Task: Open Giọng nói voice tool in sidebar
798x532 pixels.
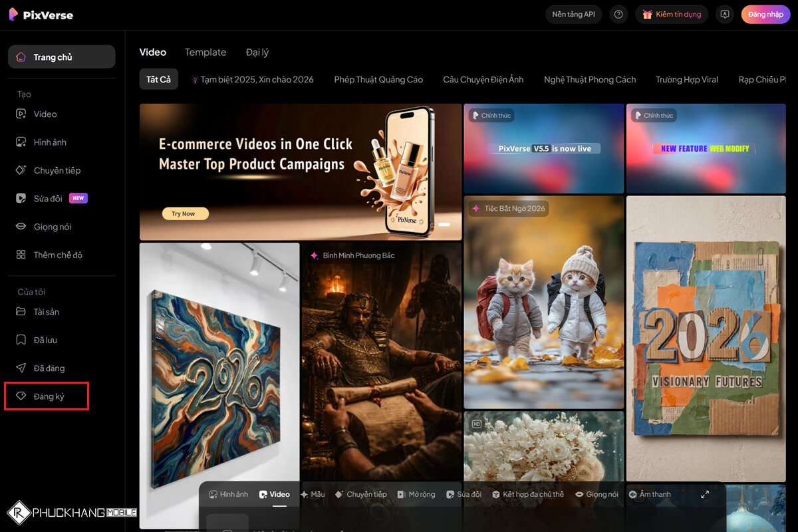Action: [x=52, y=227]
